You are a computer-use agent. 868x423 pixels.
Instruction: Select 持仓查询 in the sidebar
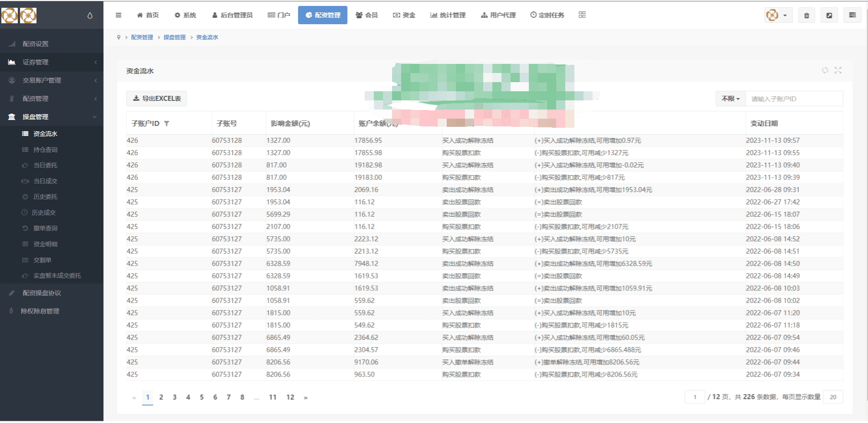coord(45,150)
